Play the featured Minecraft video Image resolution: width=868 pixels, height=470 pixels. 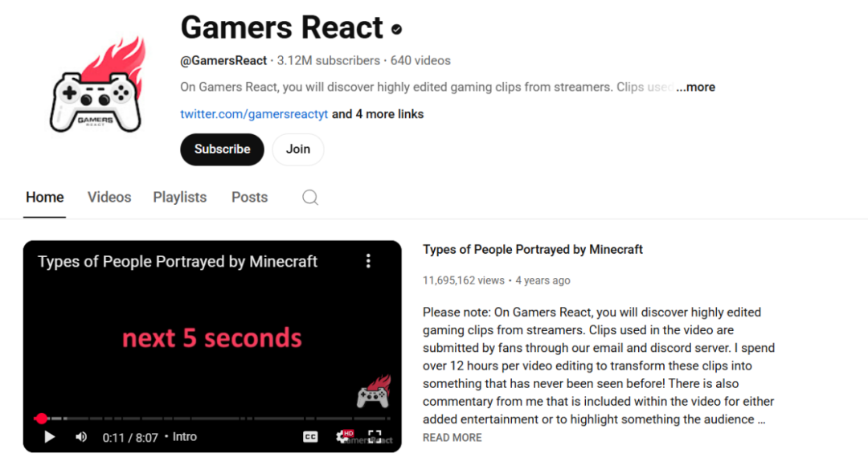[x=49, y=437]
